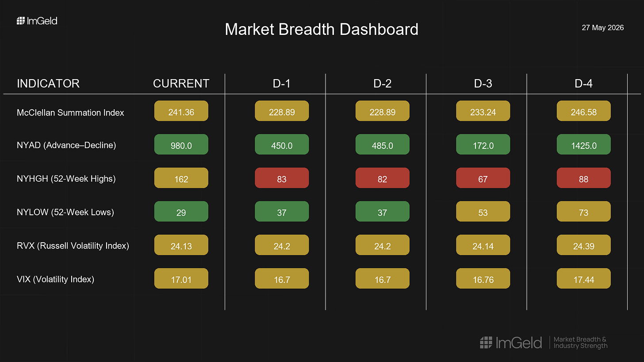Click the Market Breadth & Industry Strength tagline
Screen dimensions: 644x362
tap(580, 342)
